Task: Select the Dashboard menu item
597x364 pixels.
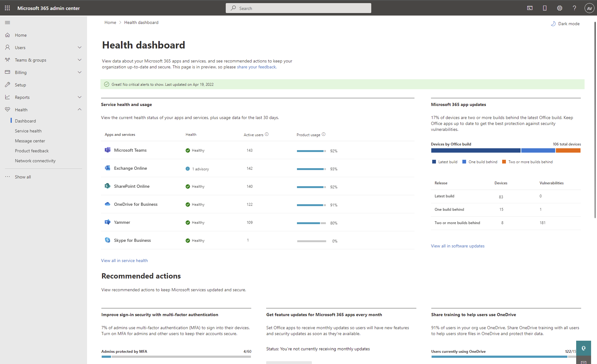Action: point(25,121)
